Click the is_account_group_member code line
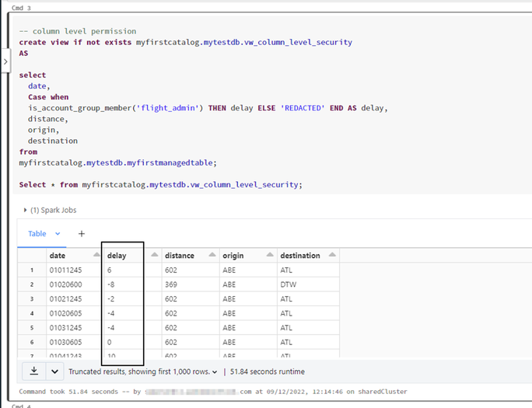This screenshot has width=532, height=408. point(208,108)
